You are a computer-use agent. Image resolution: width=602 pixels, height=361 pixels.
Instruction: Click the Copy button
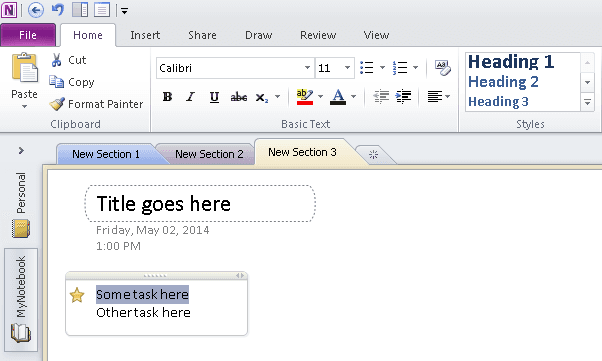[72, 82]
